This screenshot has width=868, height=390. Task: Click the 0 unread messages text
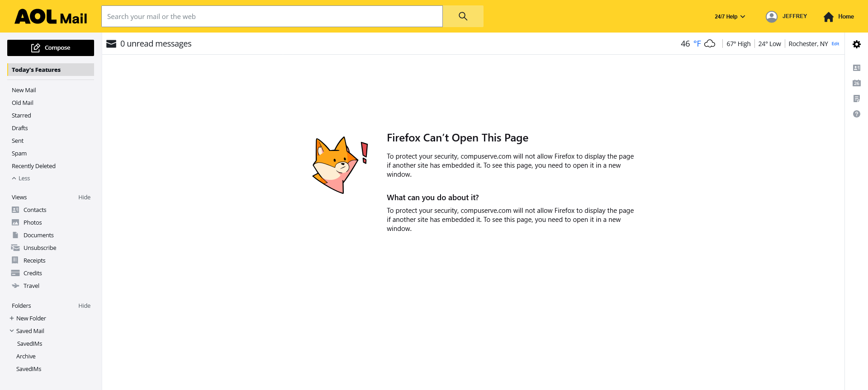point(156,44)
